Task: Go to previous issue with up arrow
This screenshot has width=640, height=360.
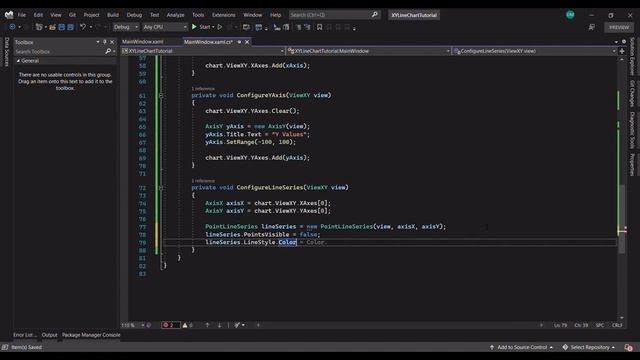Action: pyautogui.click(x=207, y=325)
